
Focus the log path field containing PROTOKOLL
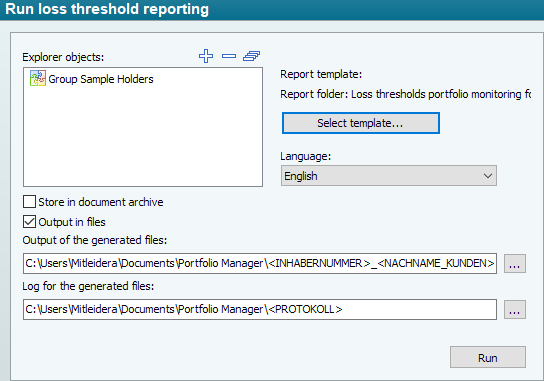(260, 309)
